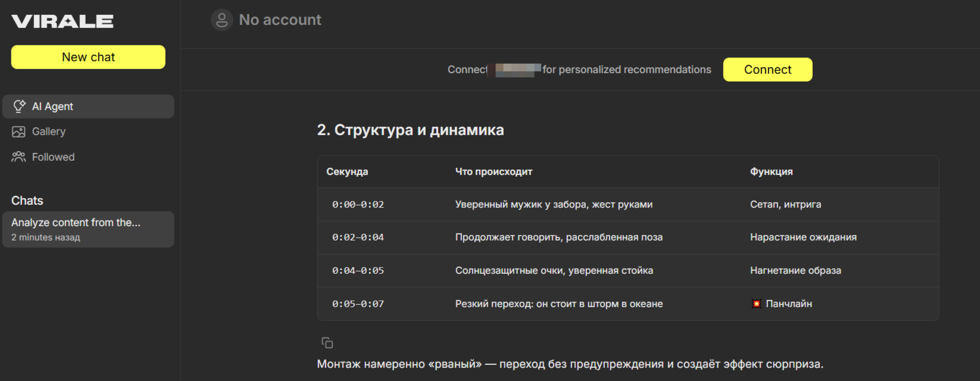980x381 pixels.
Task: Click the 'No account' label
Action: [280, 20]
